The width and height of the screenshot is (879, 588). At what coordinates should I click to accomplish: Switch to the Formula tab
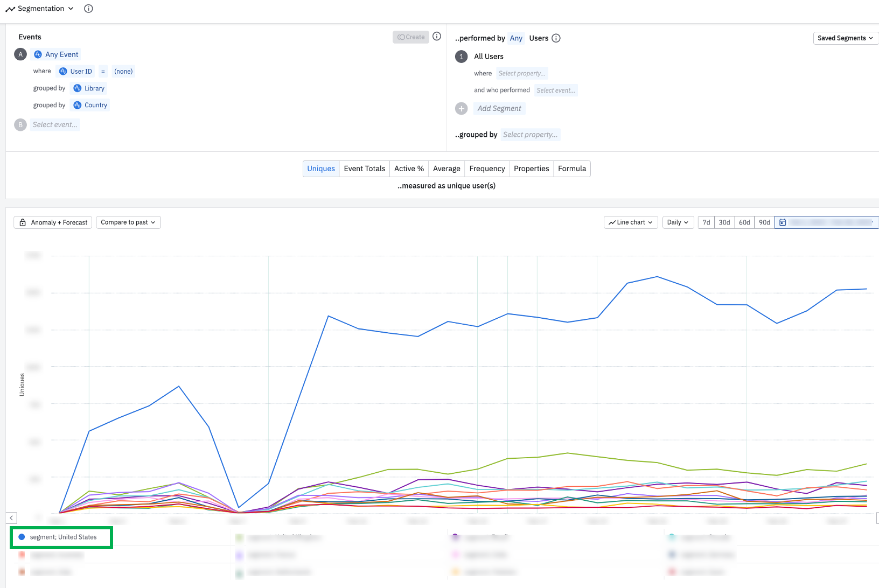tap(571, 169)
